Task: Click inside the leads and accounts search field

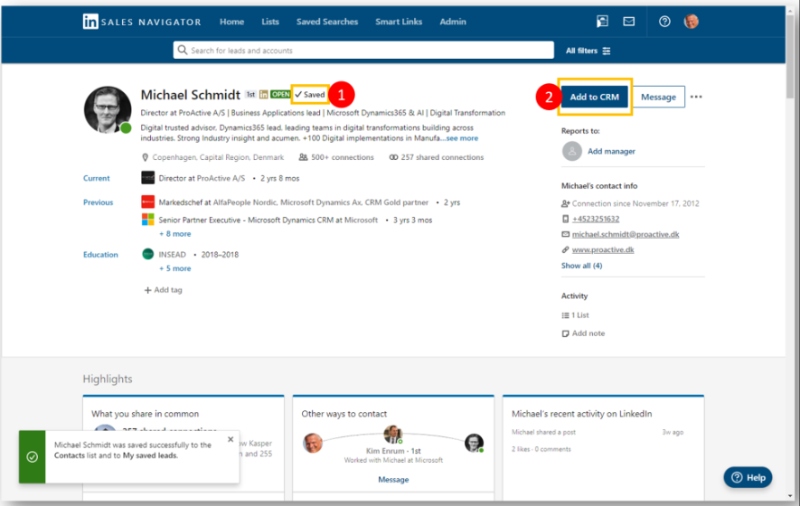Action: pos(364,50)
